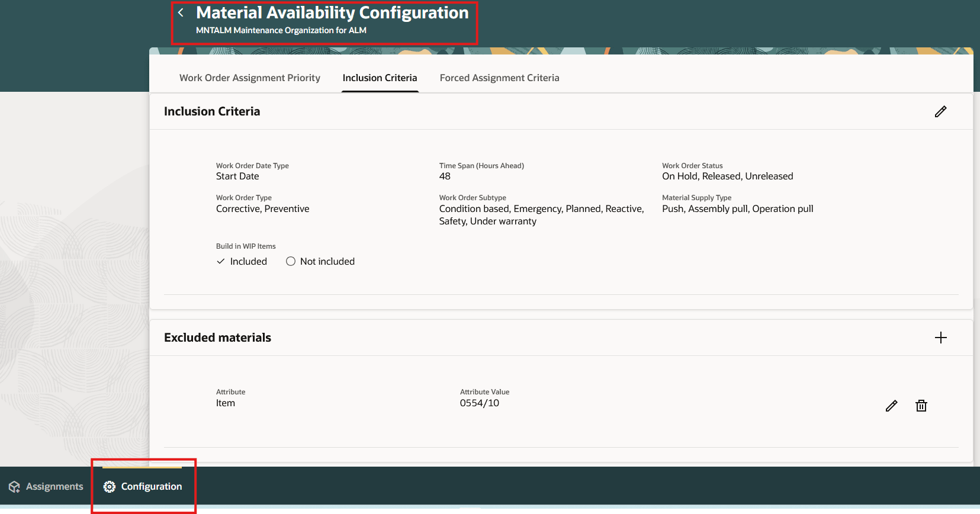Viewport: 980px width, 514px height.
Task: Click the Time Span (Hours Ahead) label
Action: click(481, 166)
